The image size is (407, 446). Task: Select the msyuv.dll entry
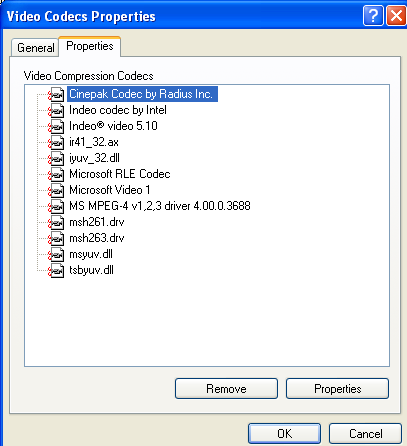point(91,254)
